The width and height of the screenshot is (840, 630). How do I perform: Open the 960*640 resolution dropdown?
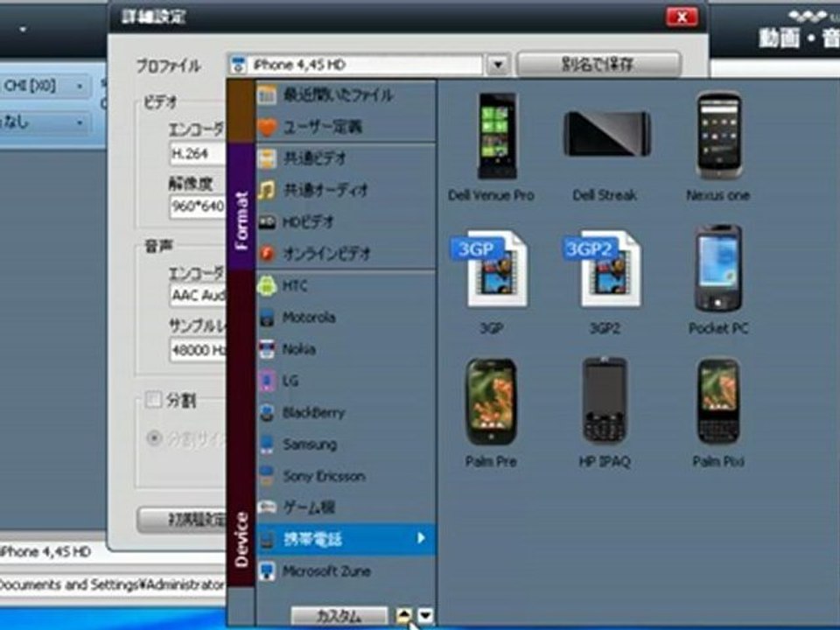(x=198, y=206)
